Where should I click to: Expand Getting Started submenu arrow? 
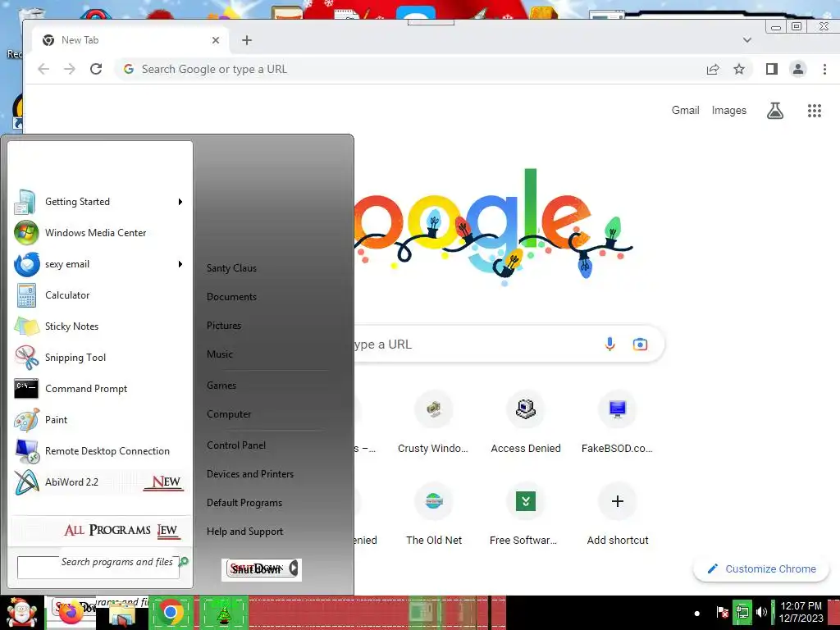tap(180, 202)
